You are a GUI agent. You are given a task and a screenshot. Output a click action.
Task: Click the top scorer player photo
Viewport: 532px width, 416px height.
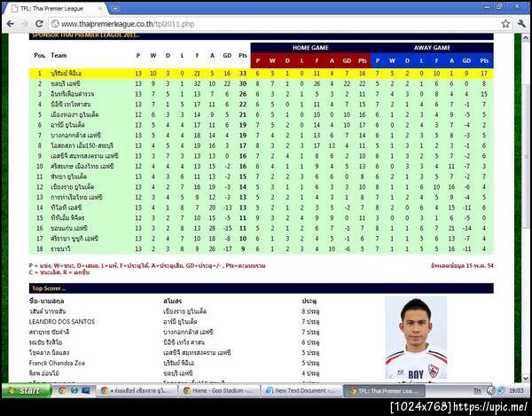click(416, 338)
